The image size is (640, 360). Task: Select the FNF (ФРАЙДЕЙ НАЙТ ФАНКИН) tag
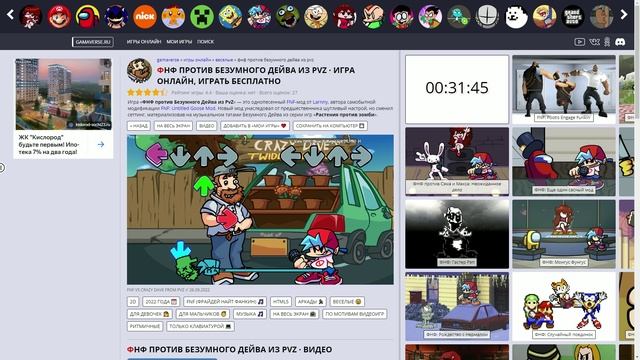(x=225, y=302)
